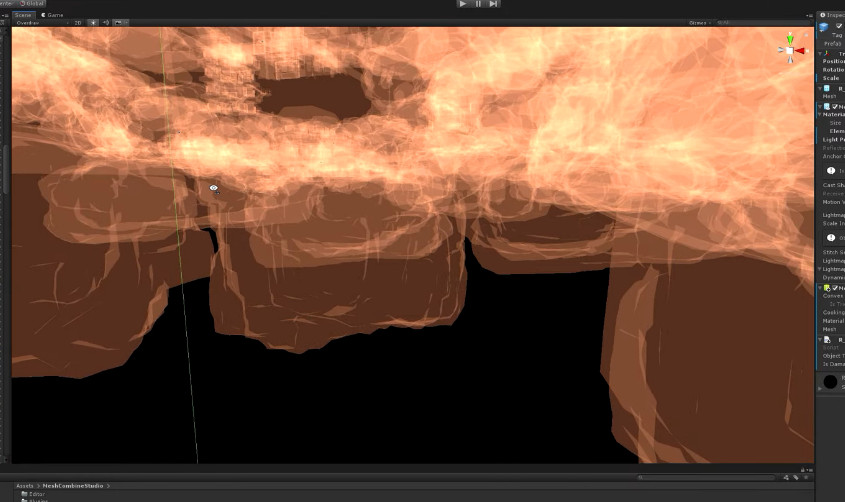Toggle scene lighting sun icon
Image resolution: width=845 pixels, height=502 pixels.
(94, 23)
